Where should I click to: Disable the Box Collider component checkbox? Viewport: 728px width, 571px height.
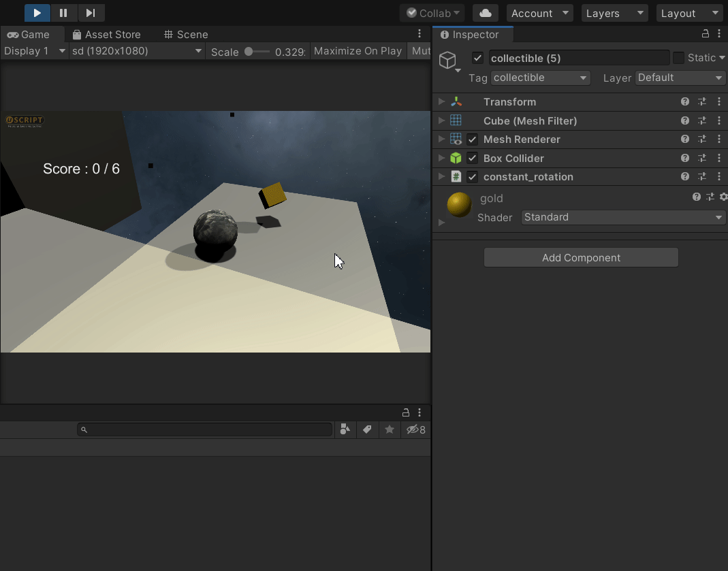(472, 159)
